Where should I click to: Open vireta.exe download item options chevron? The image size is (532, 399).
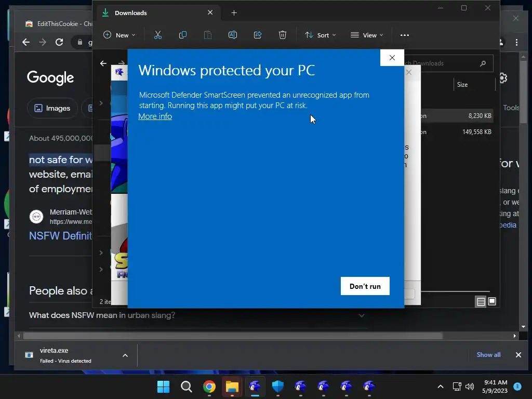point(125,355)
